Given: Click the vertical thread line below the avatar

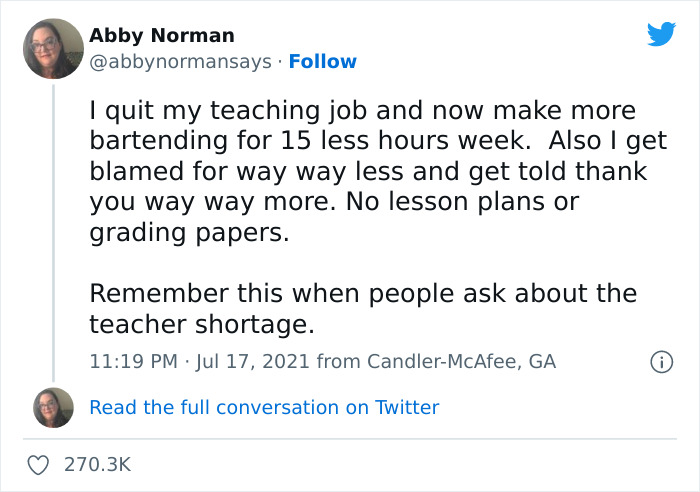Looking at the screenshot, I should [x=52, y=230].
